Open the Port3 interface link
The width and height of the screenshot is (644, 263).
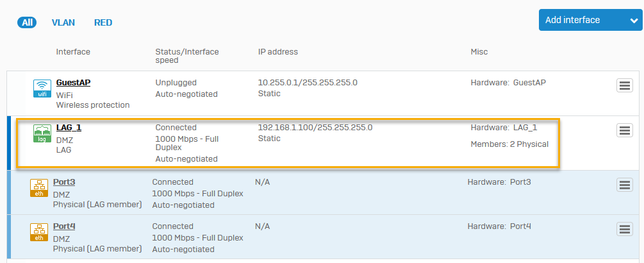coord(64,182)
